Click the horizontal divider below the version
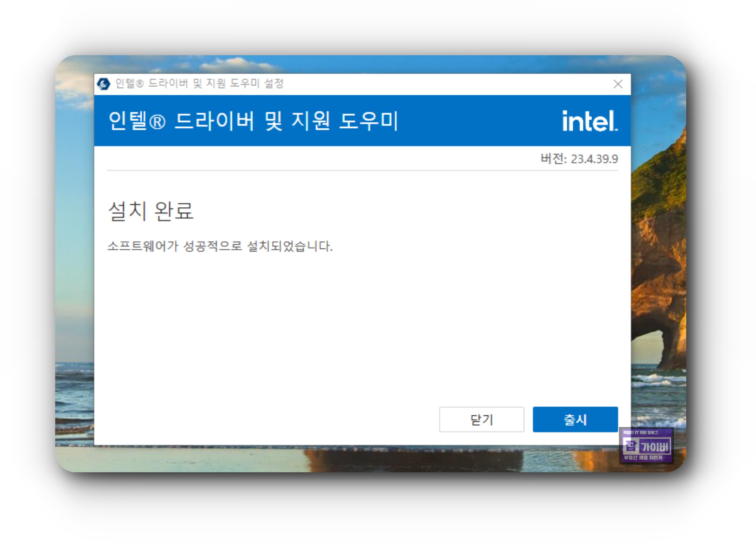Image resolution: width=756 pixels, height=542 pixels. pyautogui.click(x=362, y=171)
